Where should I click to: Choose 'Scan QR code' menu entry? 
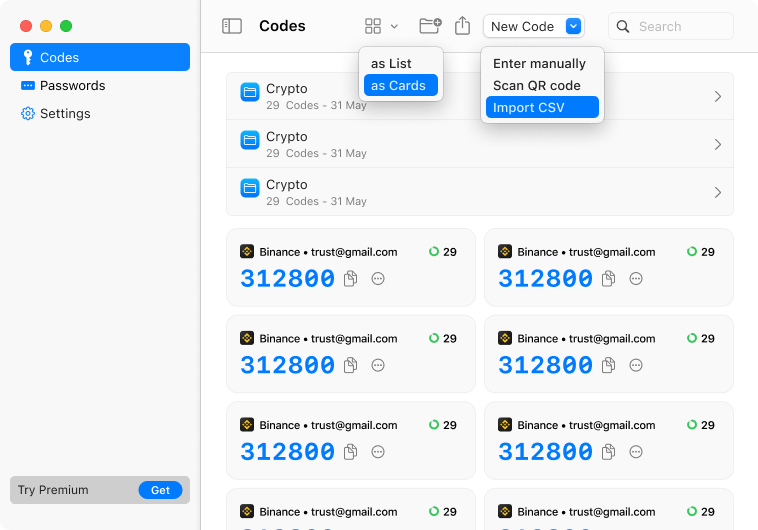click(x=537, y=86)
